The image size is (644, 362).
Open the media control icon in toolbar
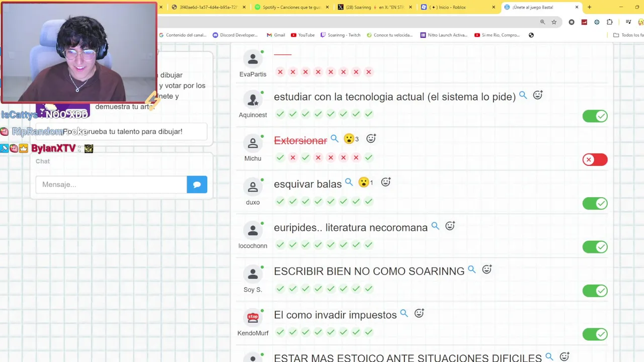[x=628, y=22]
